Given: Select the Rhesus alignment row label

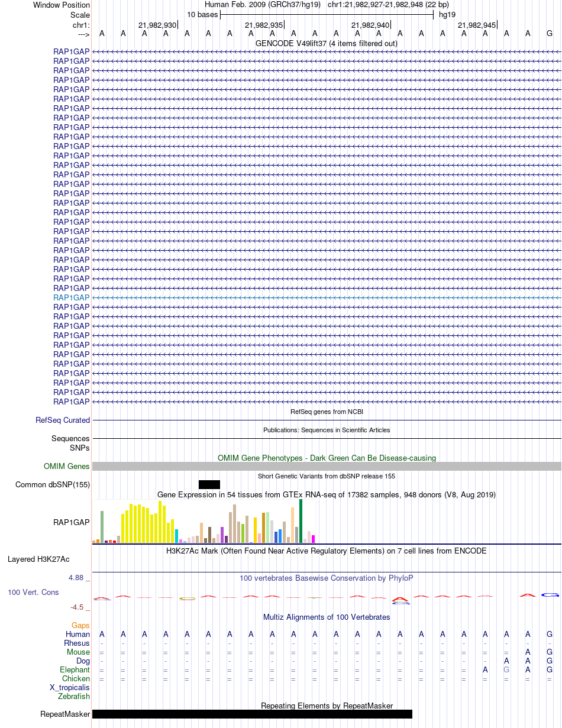Looking at the screenshot, I should pyautogui.click(x=77, y=643).
